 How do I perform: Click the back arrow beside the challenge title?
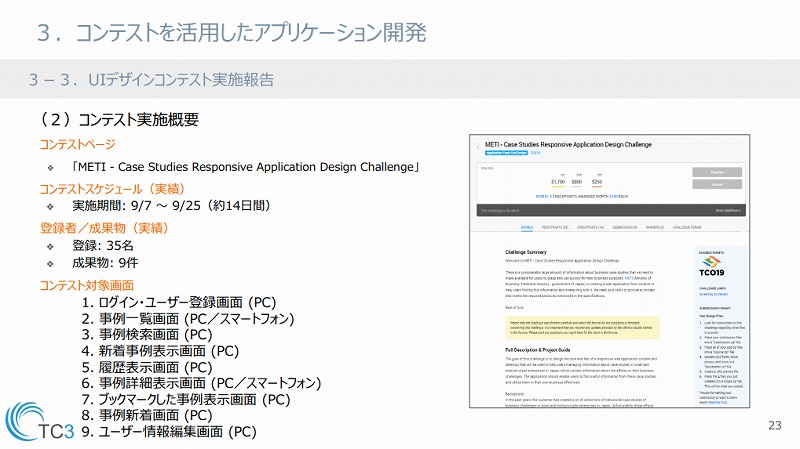(x=480, y=145)
